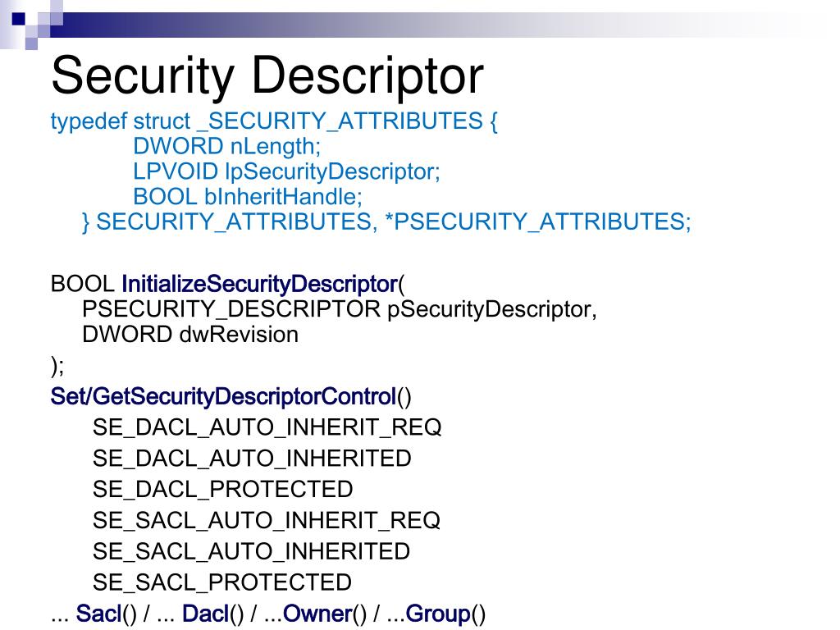Click the BOOL bInheritHandle field line

(248, 197)
